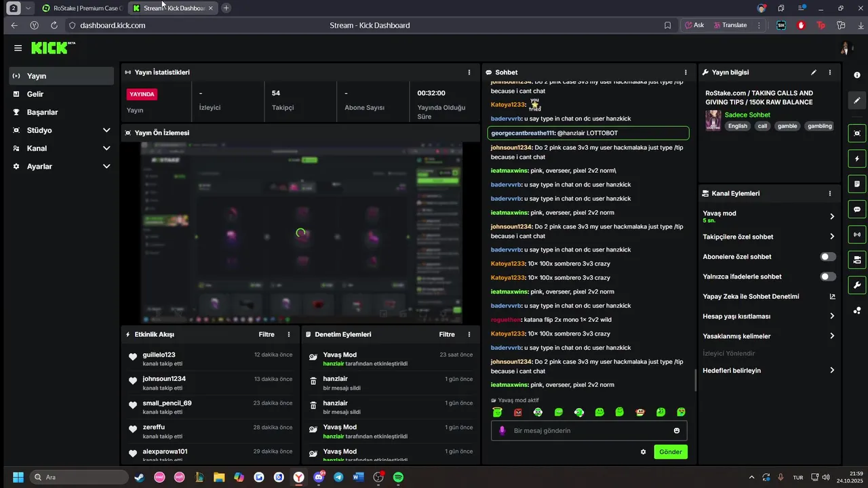868x488 pixels.
Task: Open the Sohbet panel three-dot menu
Action: tap(686, 72)
